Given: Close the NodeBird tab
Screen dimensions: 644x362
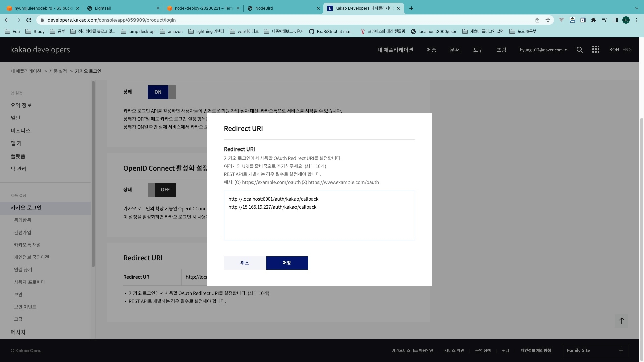Looking at the screenshot, I should (318, 8).
